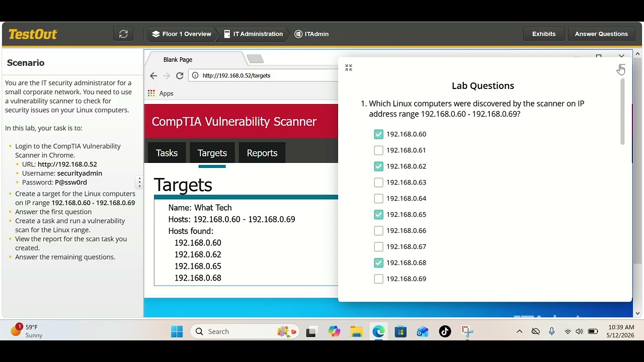Click the Scenario panel splitter handle
The width and height of the screenshot is (644, 362).
point(139,182)
